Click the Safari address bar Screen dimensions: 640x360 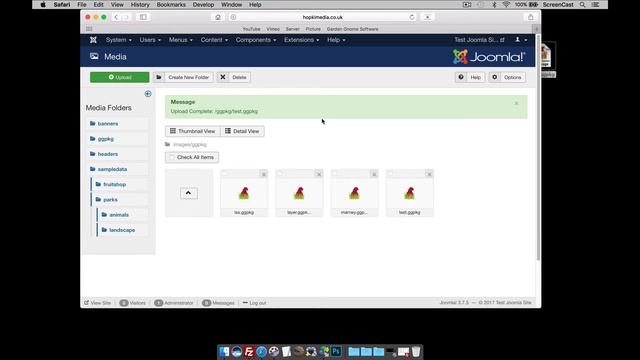pyautogui.click(x=322, y=17)
